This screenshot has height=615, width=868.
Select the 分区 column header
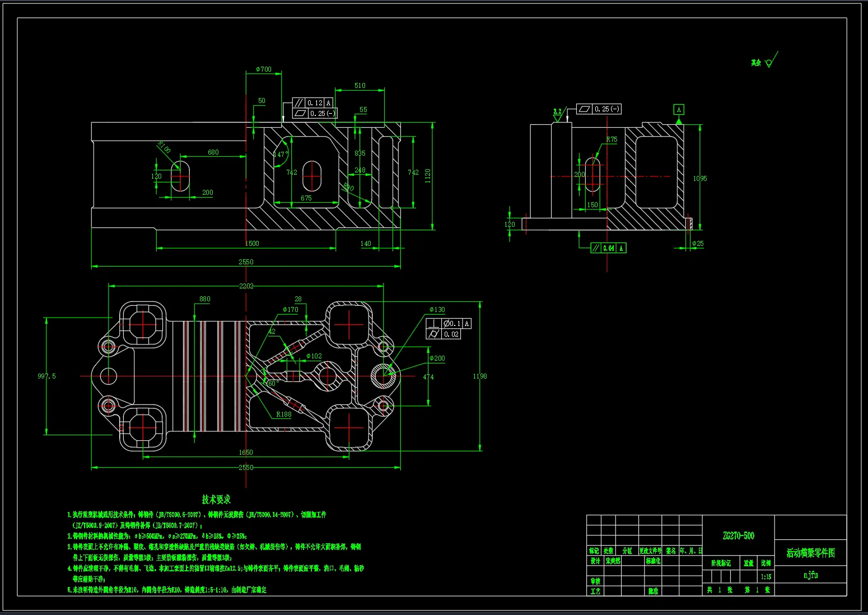click(x=627, y=551)
